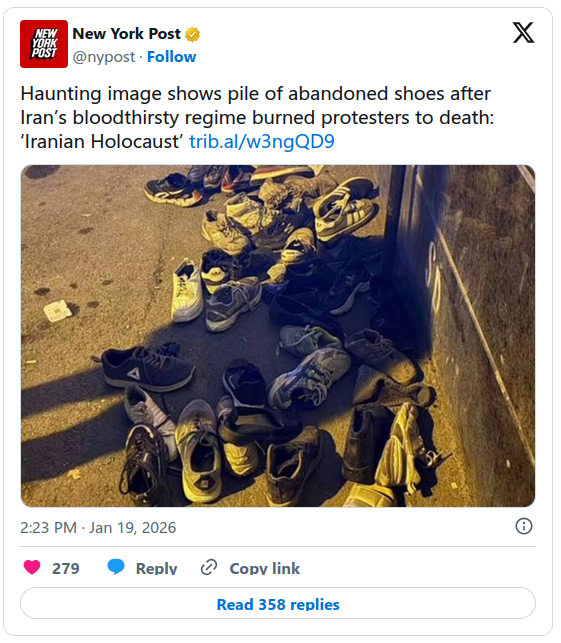Follow the @nypost account

tap(171, 57)
